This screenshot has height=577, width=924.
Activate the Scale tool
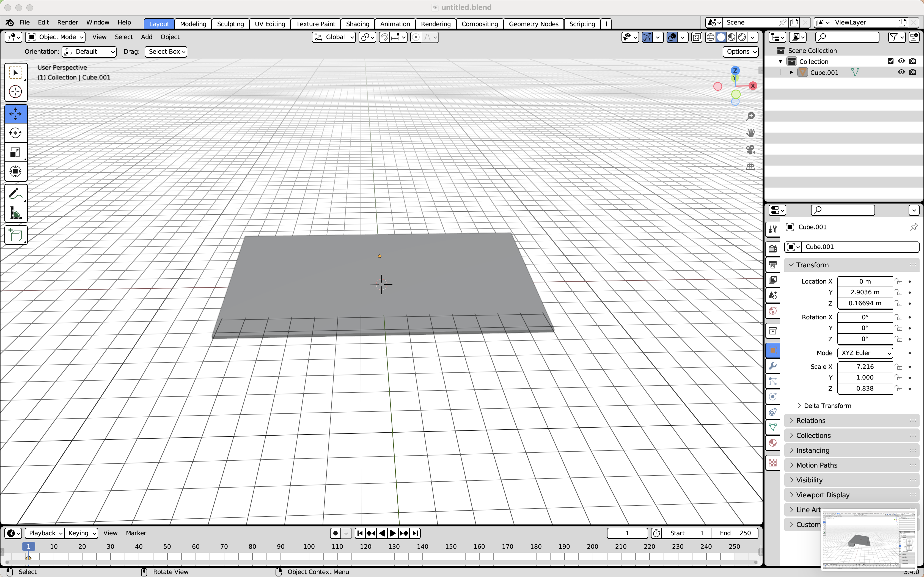tap(16, 152)
